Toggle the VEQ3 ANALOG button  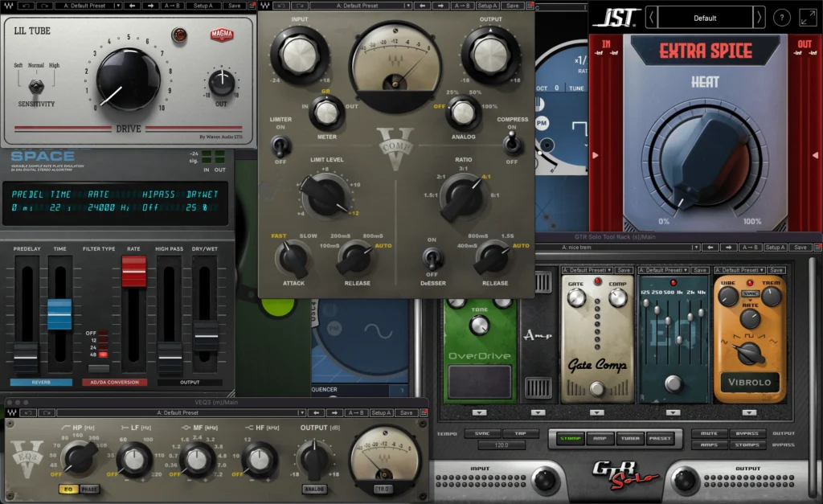pyautogui.click(x=314, y=489)
